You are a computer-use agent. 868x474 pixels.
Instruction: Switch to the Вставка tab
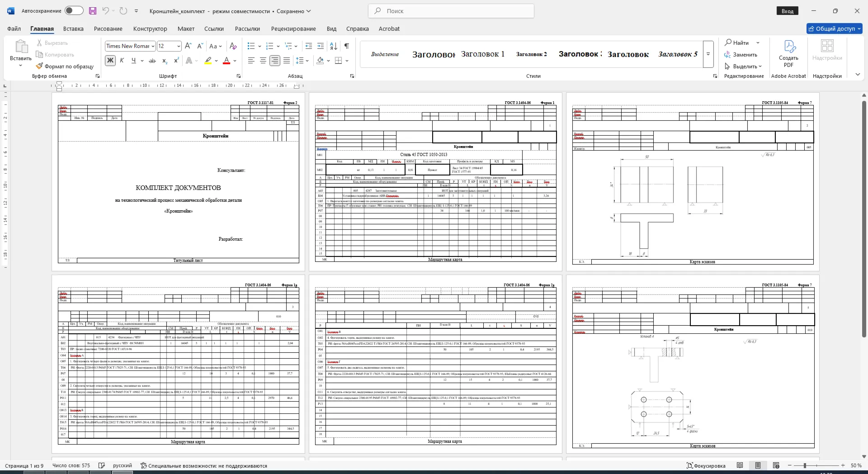[73, 28]
